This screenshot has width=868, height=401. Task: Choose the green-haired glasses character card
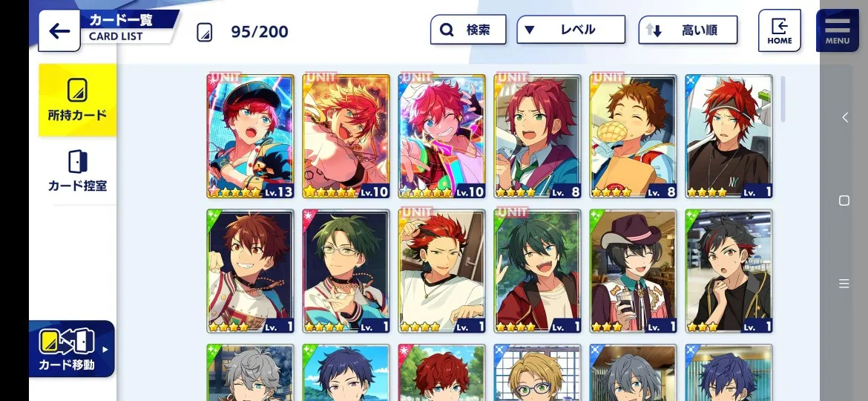(346, 271)
